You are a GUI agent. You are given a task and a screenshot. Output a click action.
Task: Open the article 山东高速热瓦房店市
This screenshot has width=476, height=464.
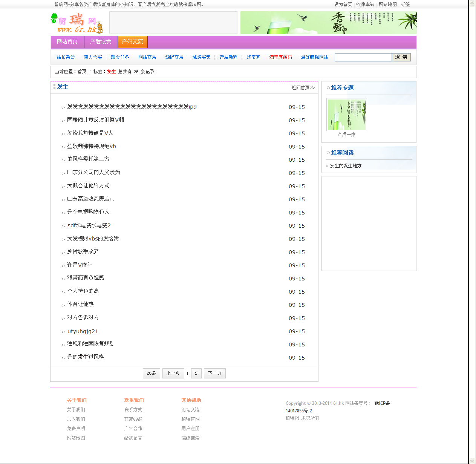[91, 199]
